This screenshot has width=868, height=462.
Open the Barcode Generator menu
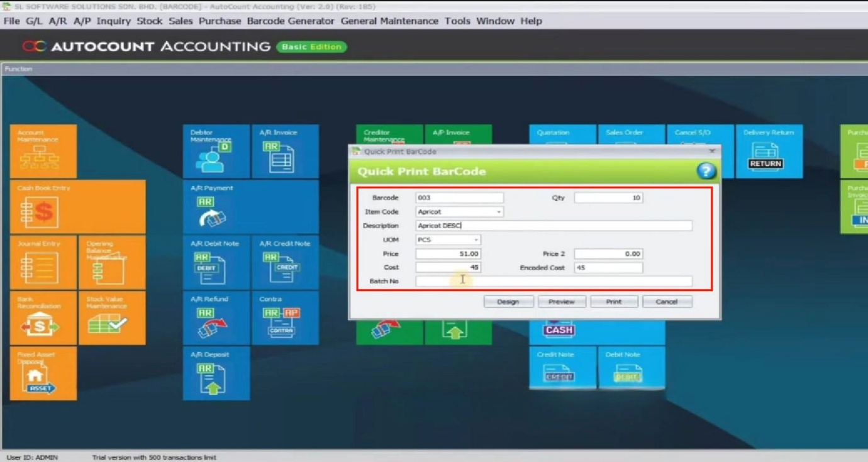point(290,21)
